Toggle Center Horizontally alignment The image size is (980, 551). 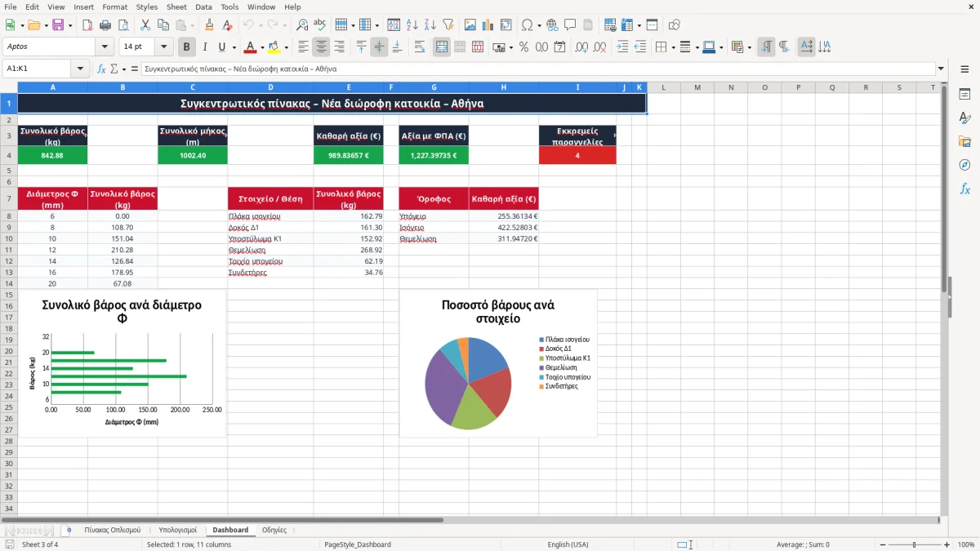point(322,47)
